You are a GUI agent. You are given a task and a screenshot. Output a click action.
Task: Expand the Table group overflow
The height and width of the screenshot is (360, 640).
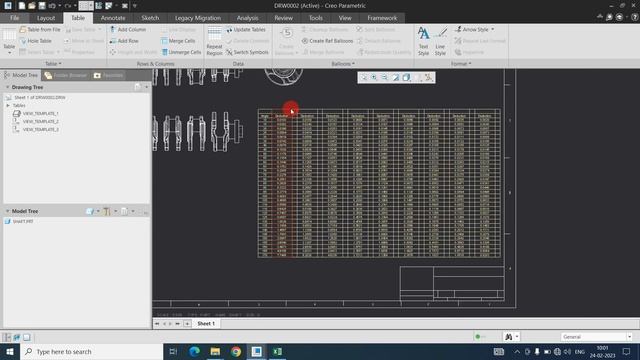coord(53,64)
